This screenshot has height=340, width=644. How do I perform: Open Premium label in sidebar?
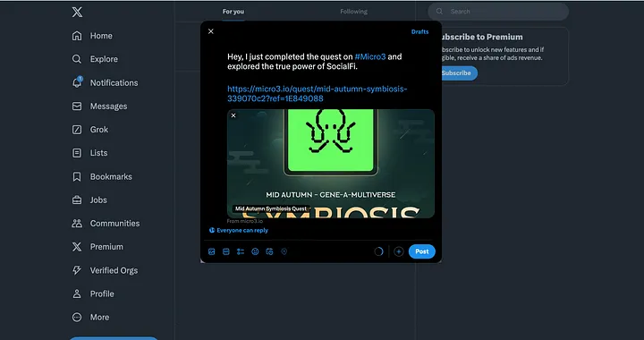[x=106, y=247]
